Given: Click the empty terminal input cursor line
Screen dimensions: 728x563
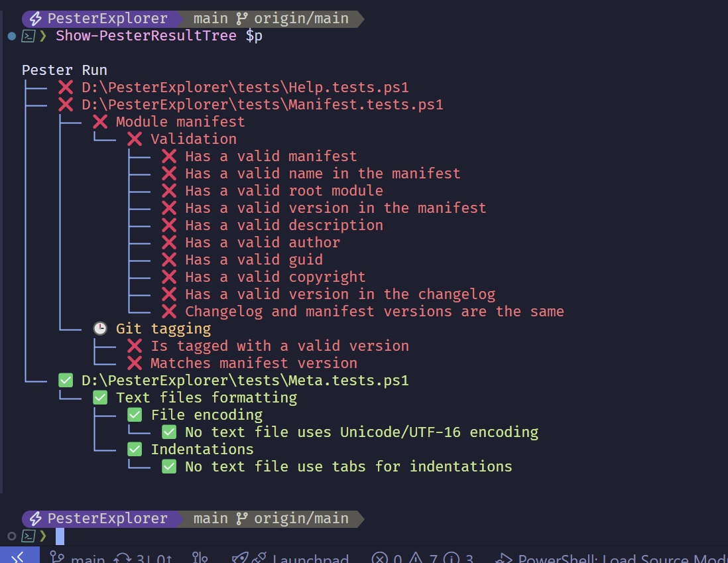Looking at the screenshot, I should (60, 536).
